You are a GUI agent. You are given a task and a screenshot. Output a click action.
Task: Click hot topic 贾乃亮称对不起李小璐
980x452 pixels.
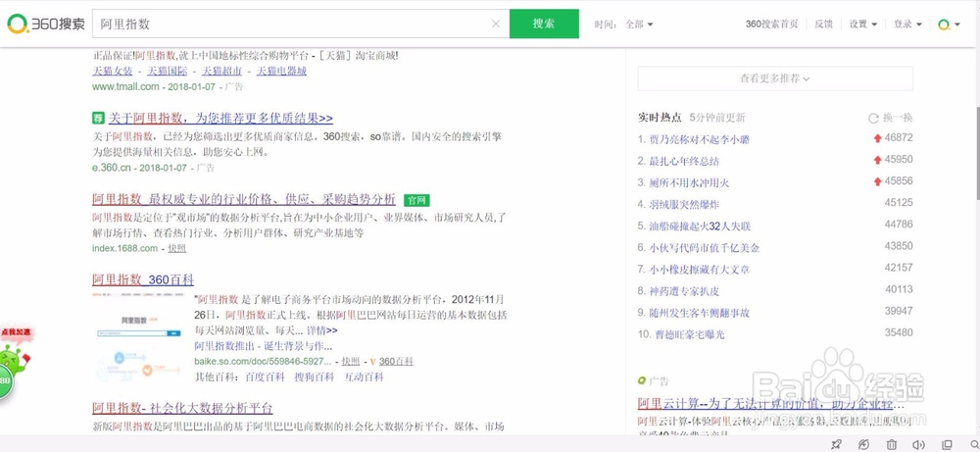click(699, 139)
